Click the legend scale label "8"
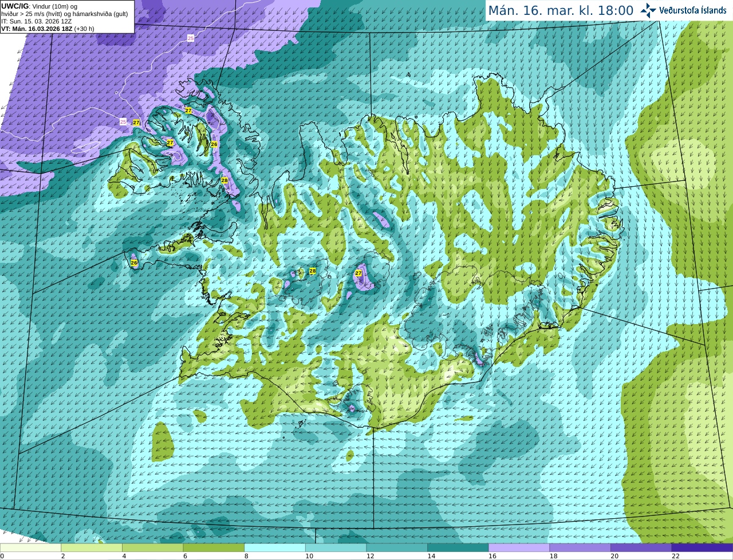 [x=246, y=556]
